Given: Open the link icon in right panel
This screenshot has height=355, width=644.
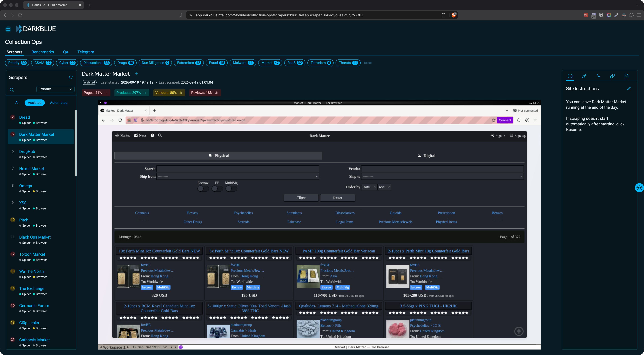Looking at the screenshot, I should [612, 76].
